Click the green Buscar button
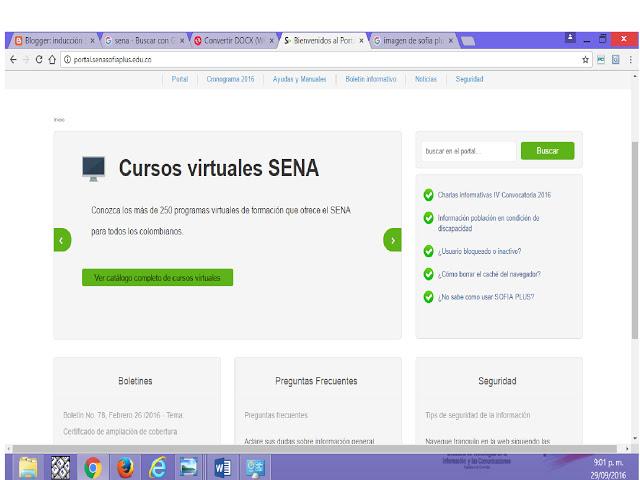This screenshot has height=480, width=640. [547, 151]
